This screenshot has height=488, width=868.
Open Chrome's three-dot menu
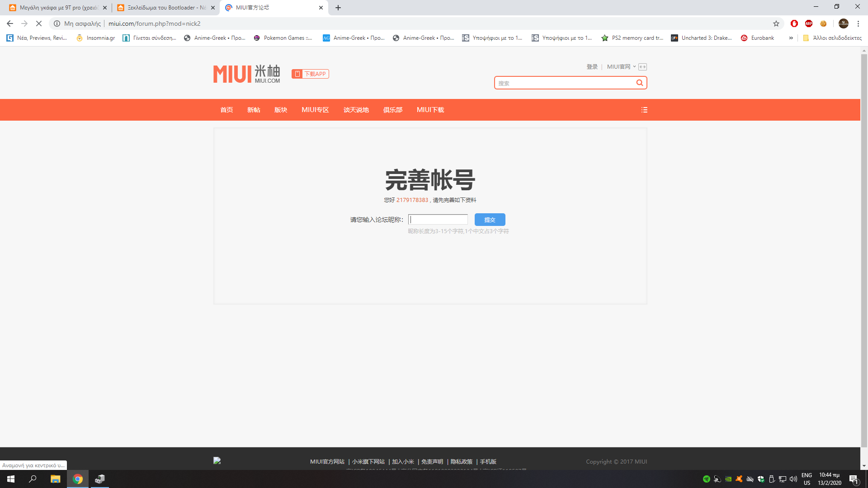[858, 23]
